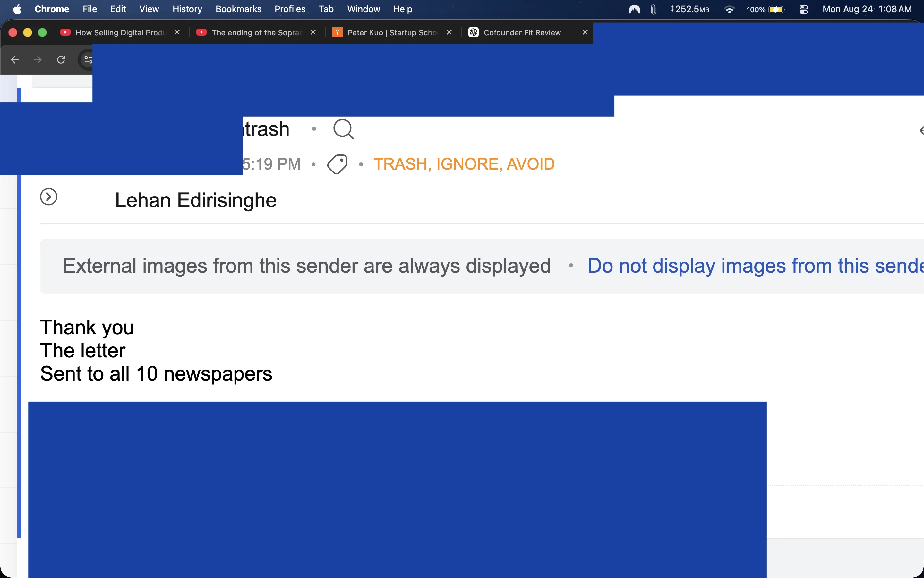The image size is (924, 578).
Task: Open the Window menu
Action: tap(364, 9)
